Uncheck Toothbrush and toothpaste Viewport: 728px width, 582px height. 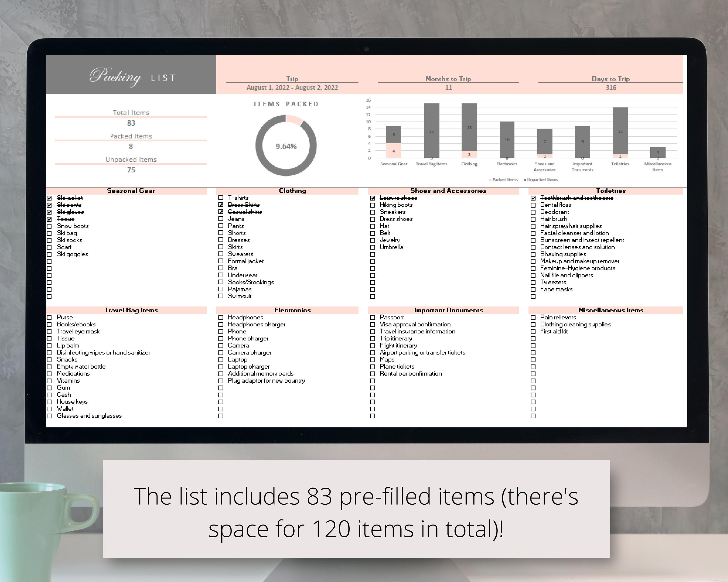tap(533, 198)
